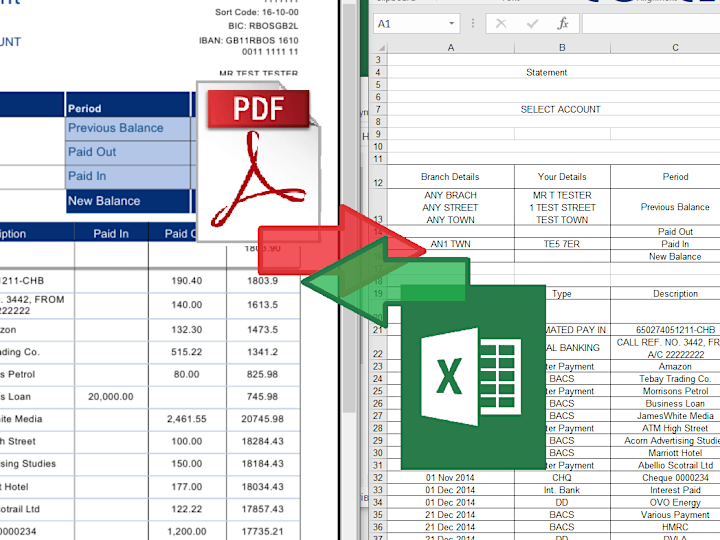Click the Cancel X icon in formula bar

pyautogui.click(x=501, y=24)
